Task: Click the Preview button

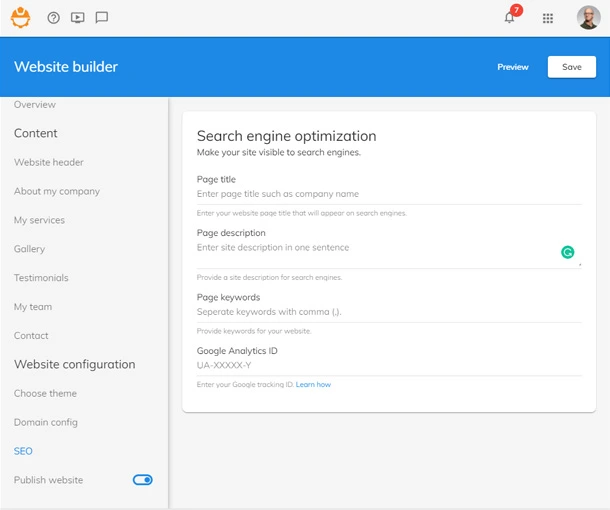Action: (x=513, y=67)
